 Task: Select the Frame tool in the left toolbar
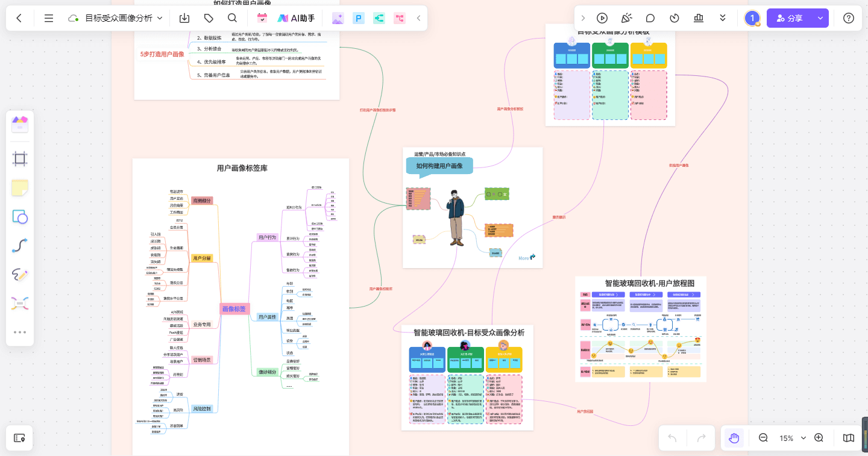pyautogui.click(x=20, y=158)
